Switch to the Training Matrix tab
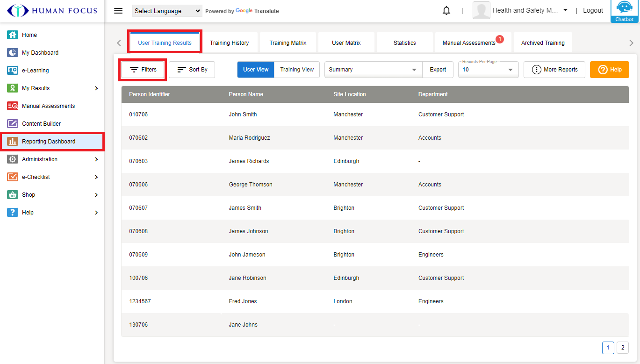The image size is (640, 364). 288,43
